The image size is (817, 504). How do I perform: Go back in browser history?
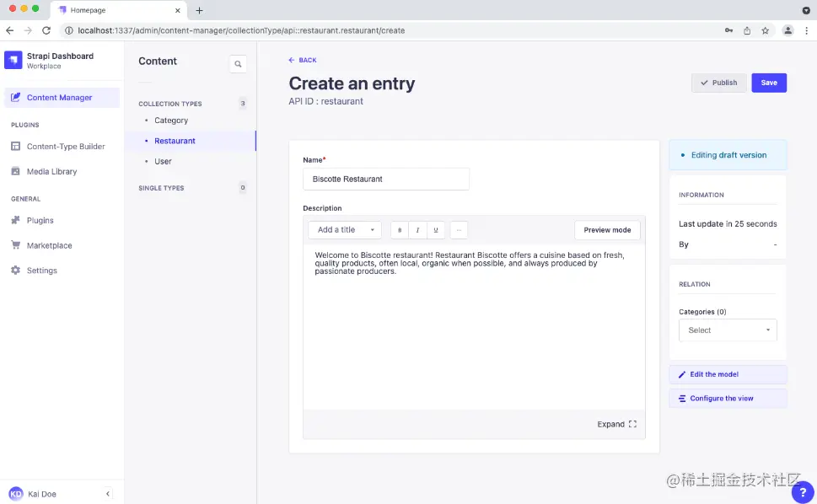pyautogui.click(x=10, y=30)
